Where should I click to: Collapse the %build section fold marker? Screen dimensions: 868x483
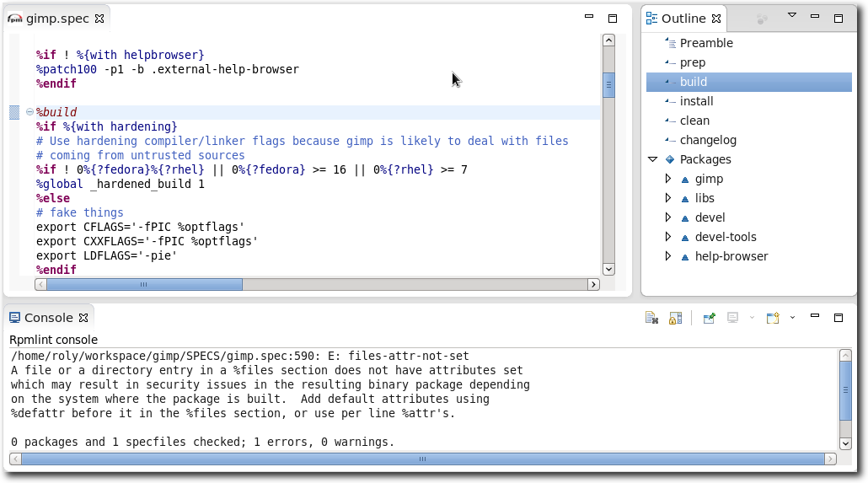(29, 112)
